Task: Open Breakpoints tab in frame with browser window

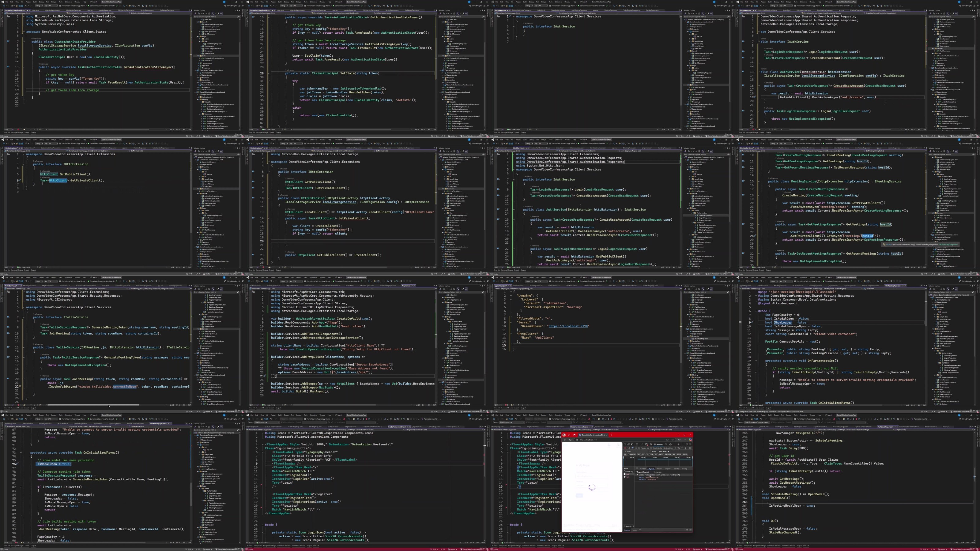Action: [503, 546]
